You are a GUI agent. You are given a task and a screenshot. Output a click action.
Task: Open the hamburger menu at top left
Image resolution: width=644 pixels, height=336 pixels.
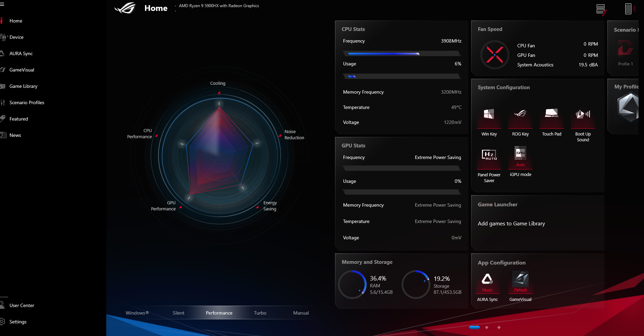click(2, 4)
